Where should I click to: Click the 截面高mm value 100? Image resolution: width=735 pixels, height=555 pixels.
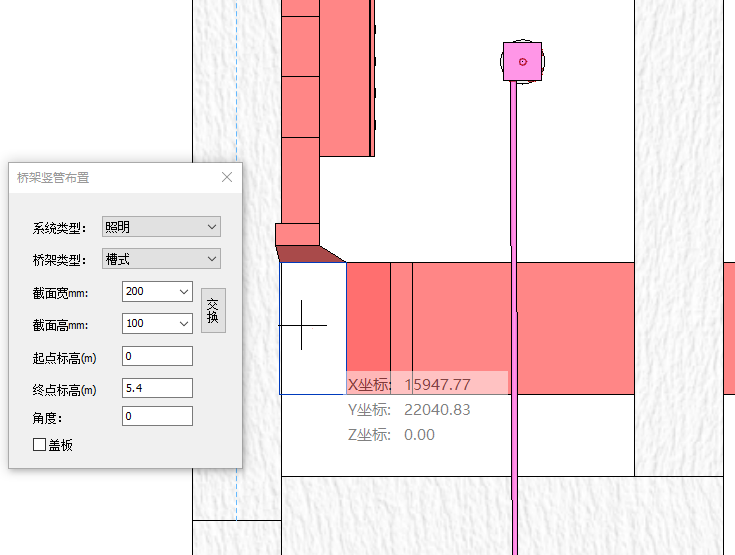(135, 323)
